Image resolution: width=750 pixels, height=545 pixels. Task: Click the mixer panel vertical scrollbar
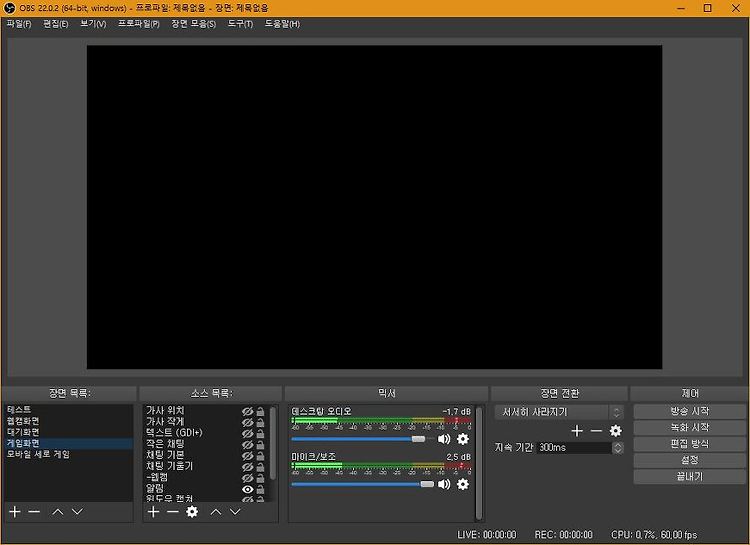click(479, 463)
